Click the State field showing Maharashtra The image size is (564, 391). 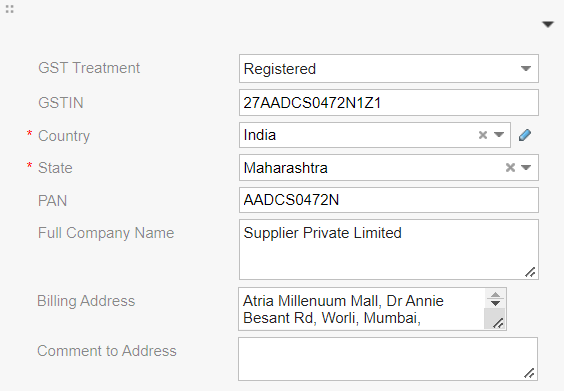(389, 168)
